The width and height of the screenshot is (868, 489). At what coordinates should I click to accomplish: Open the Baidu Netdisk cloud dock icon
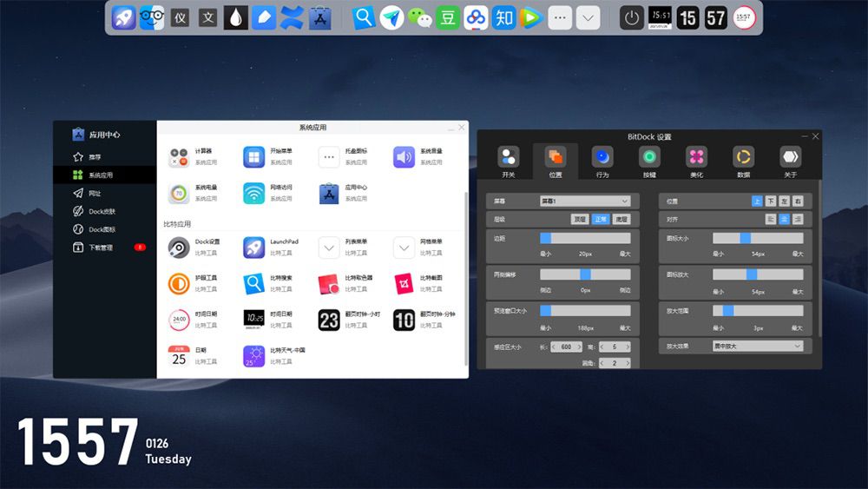[476, 18]
